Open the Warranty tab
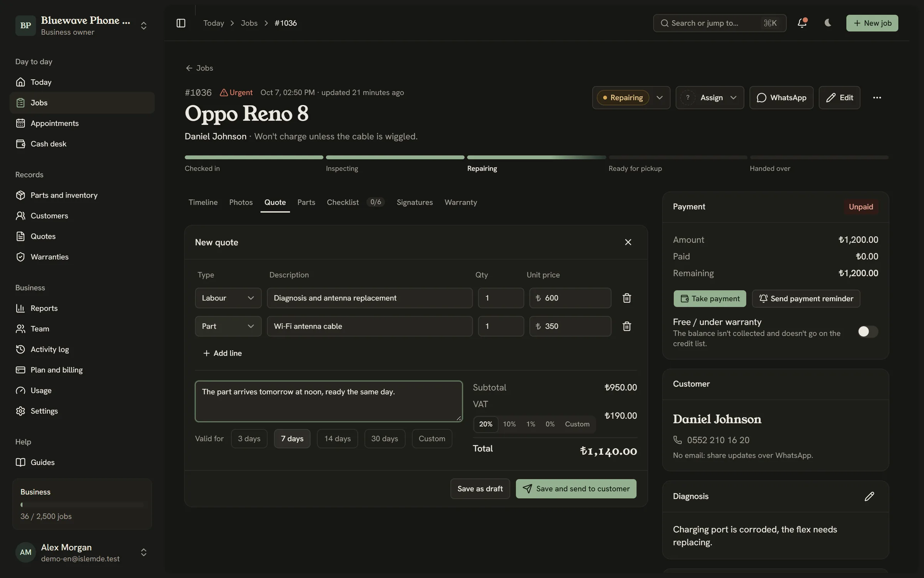This screenshot has height=578, width=924. (460, 202)
